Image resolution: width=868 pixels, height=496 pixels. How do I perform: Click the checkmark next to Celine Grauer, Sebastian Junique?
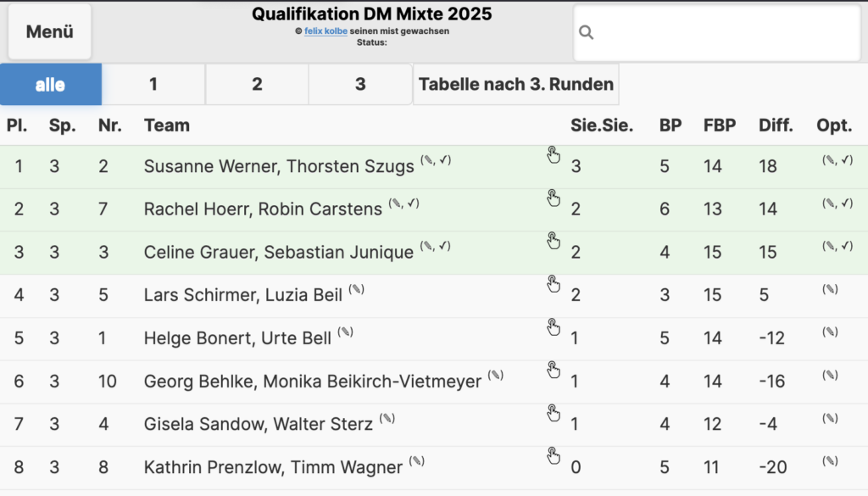[444, 246]
